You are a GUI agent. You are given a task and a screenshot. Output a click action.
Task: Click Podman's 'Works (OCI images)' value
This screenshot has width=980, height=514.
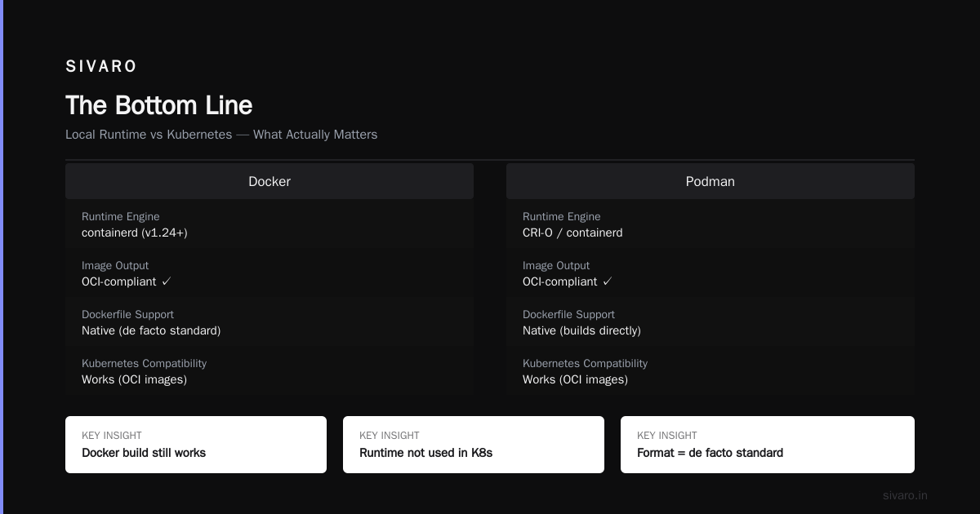pos(576,379)
